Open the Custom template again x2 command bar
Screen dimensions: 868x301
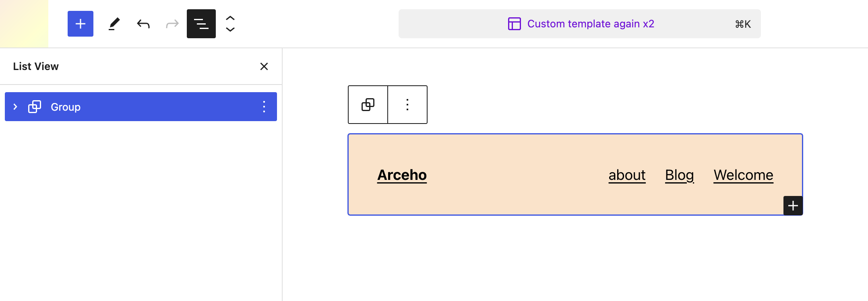click(580, 24)
